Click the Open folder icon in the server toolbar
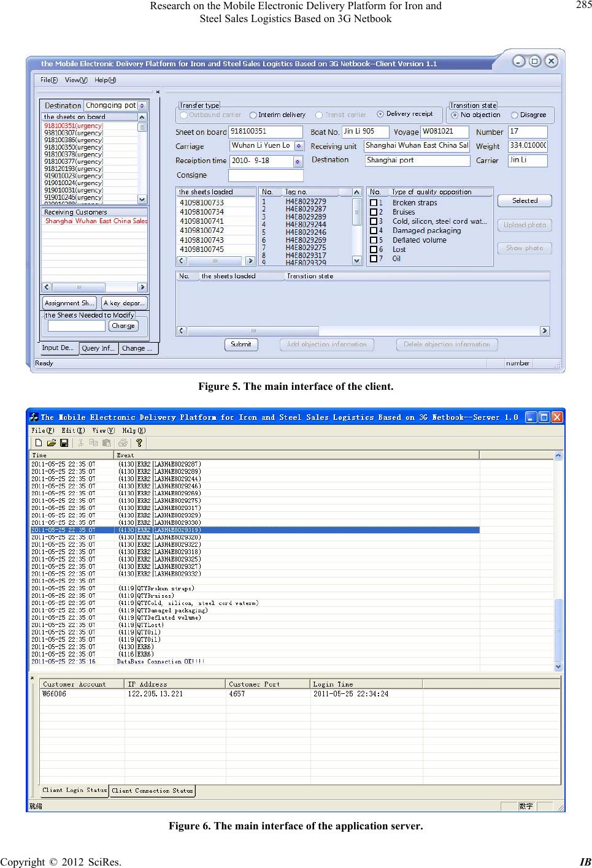This screenshot has height=868, width=592. [52, 443]
